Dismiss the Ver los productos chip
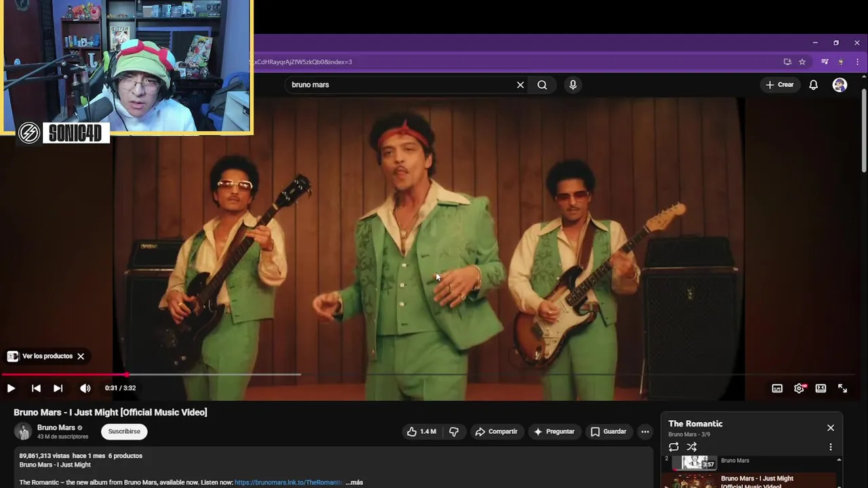 point(81,357)
